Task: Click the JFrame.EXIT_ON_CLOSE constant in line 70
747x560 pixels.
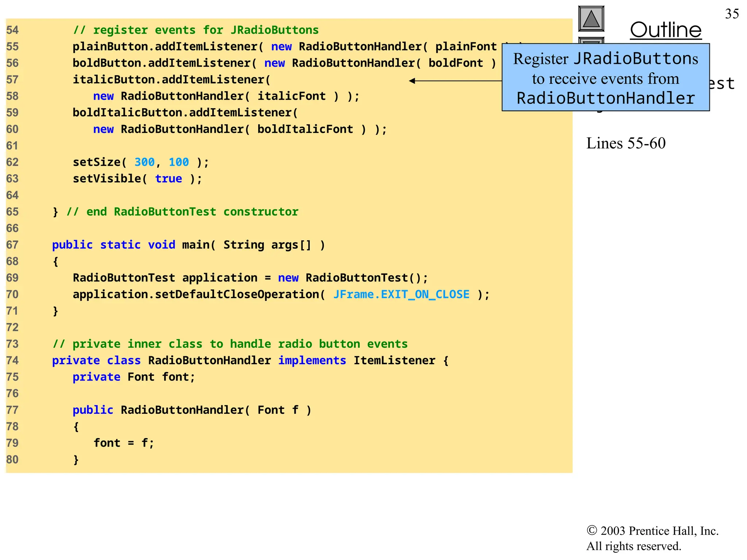Action: [401, 294]
